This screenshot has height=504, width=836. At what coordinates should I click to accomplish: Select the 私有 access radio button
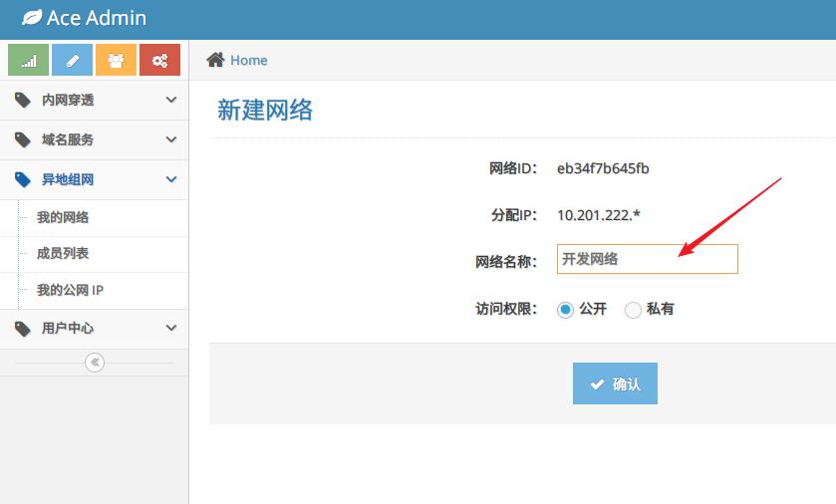coord(633,310)
